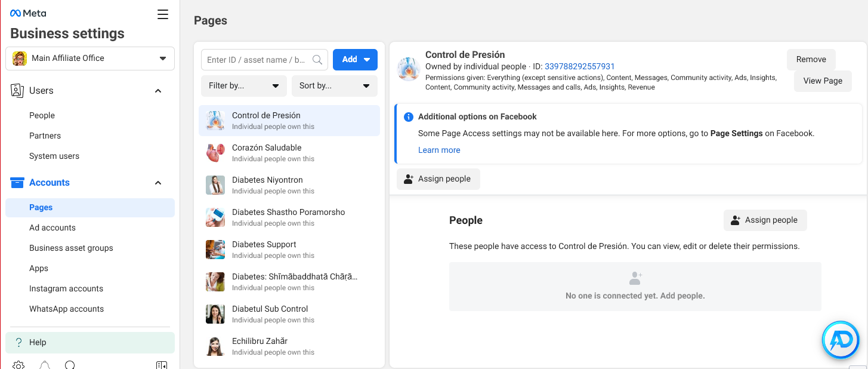
Task: Click the Meta logo
Action: click(x=28, y=13)
